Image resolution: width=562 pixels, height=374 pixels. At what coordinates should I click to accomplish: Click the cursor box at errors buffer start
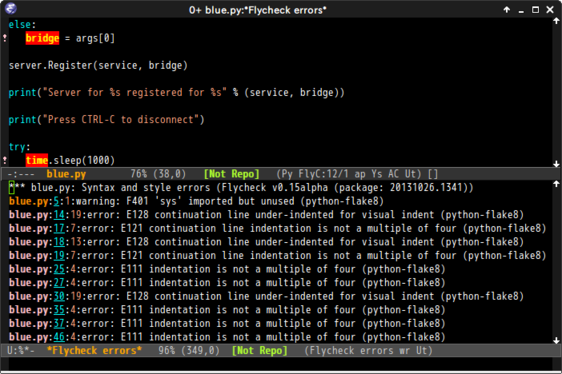pos(11,188)
